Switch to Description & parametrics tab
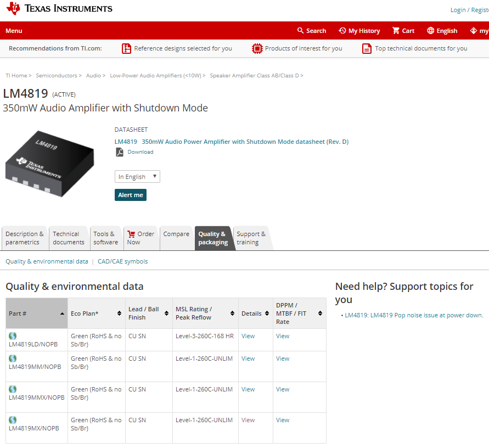Screen dimensions: 489x448 point(25,238)
